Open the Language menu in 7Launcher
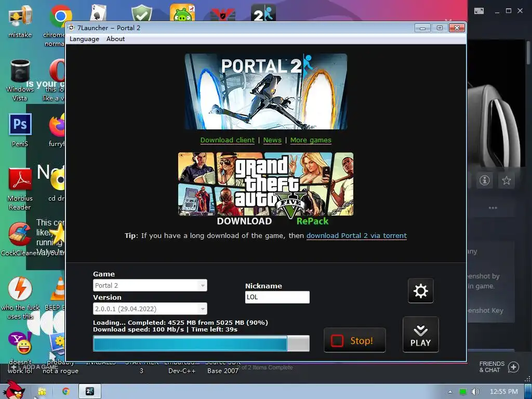This screenshot has width=532, height=399. coord(84,38)
